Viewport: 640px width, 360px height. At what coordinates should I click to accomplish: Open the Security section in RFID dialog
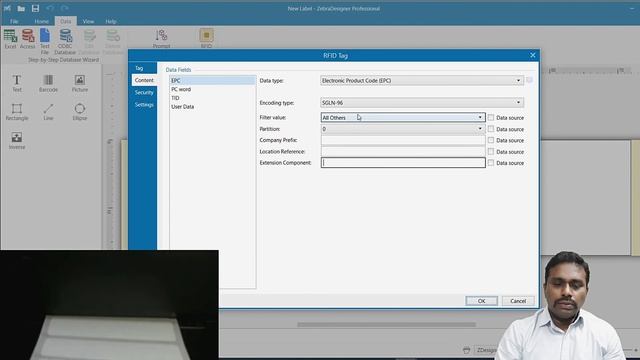pyautogui.click(x=144, y=92)
